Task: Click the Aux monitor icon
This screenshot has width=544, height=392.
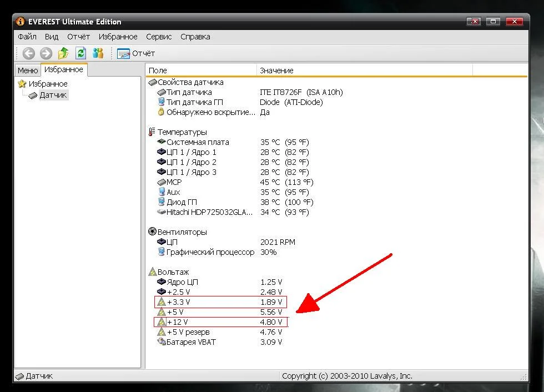Action: pyautogui.click(x=162, y=192)
